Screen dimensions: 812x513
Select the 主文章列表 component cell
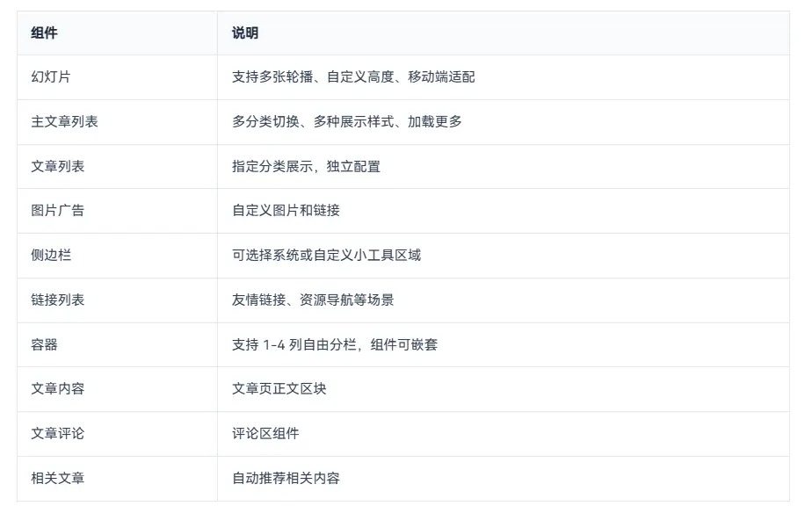pos(64,122)
